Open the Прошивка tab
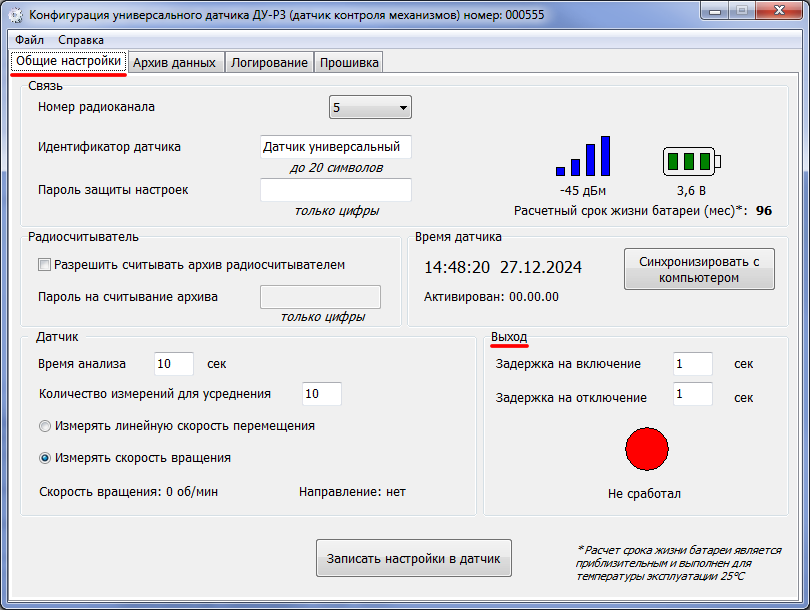The height and width of the screenshot is (610, 810). click(349, 62)
